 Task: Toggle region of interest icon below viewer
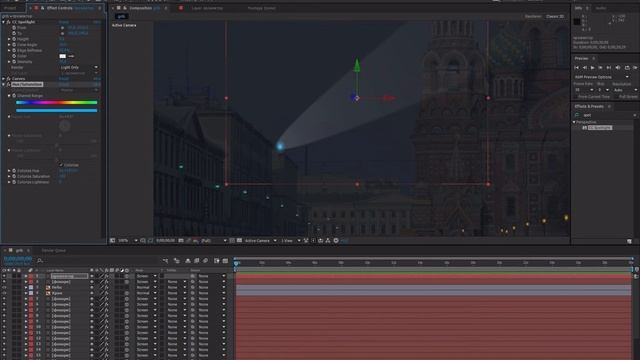tap(232, 241)
